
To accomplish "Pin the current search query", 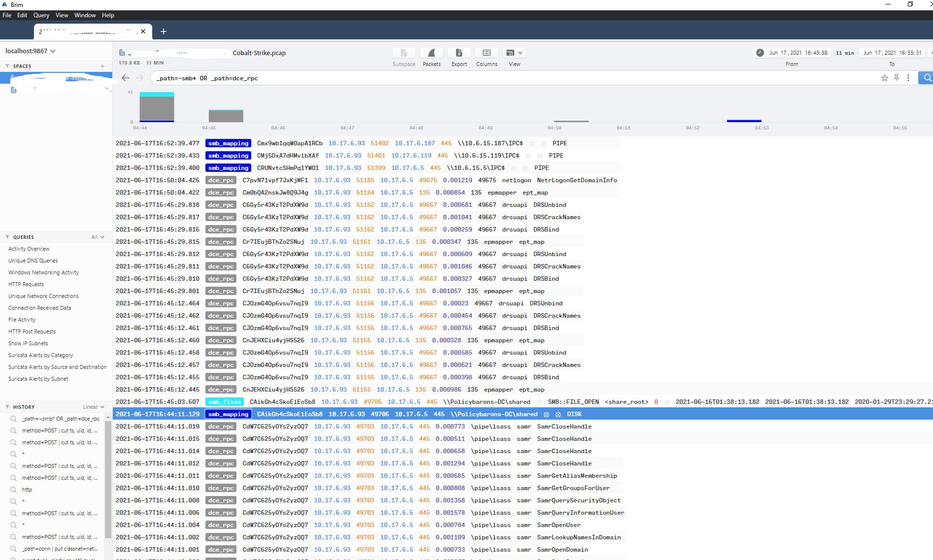I will tap(897, 78).
